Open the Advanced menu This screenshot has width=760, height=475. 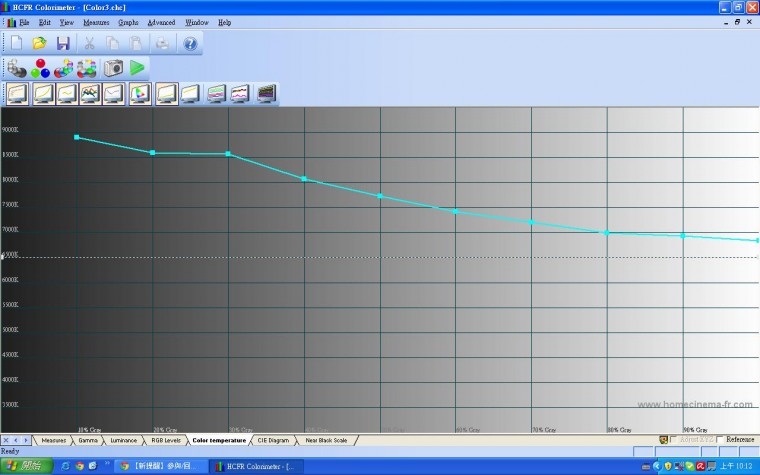click(x=161, y=22)
